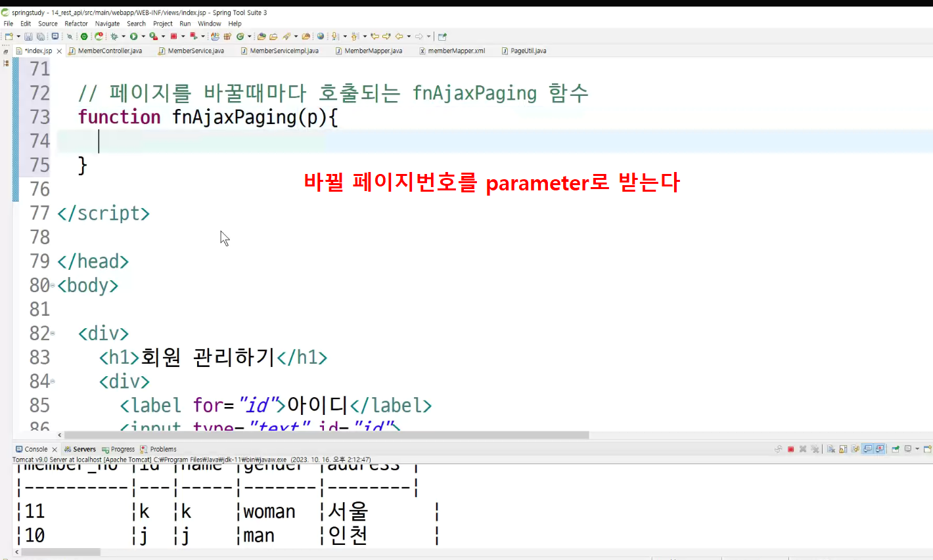Click the editor horizontal scrollbar thumb
The image size is (933, 560).
point(327,435)
